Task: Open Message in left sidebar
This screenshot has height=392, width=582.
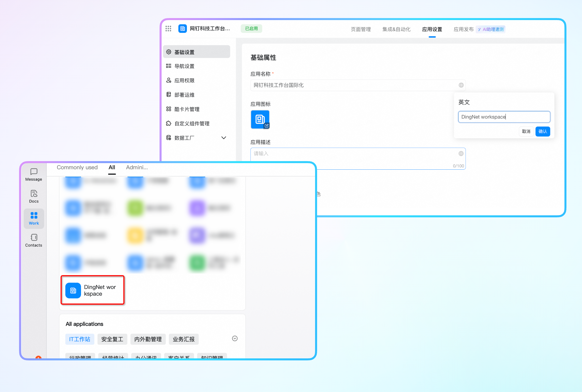Action: pos(34,175)
